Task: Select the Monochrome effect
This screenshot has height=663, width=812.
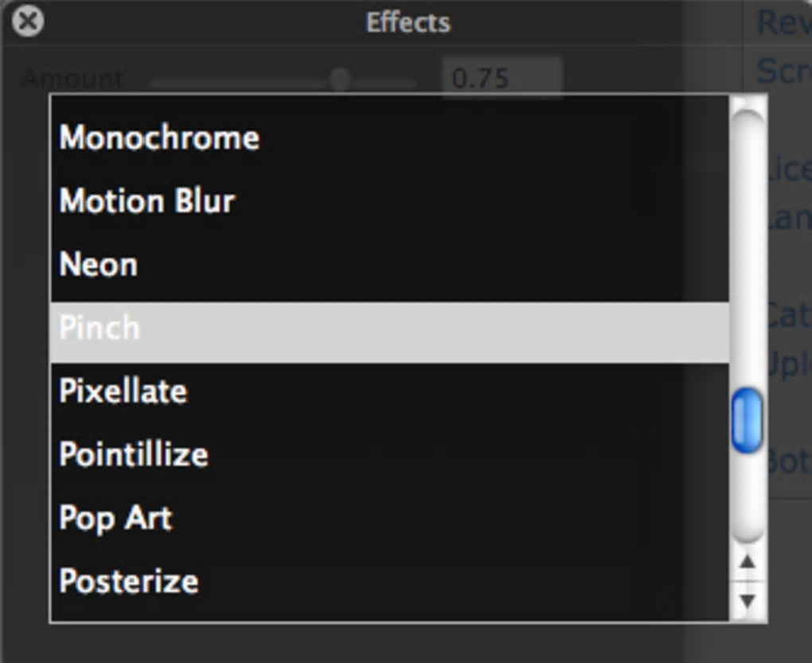Action: click(159, 138)
